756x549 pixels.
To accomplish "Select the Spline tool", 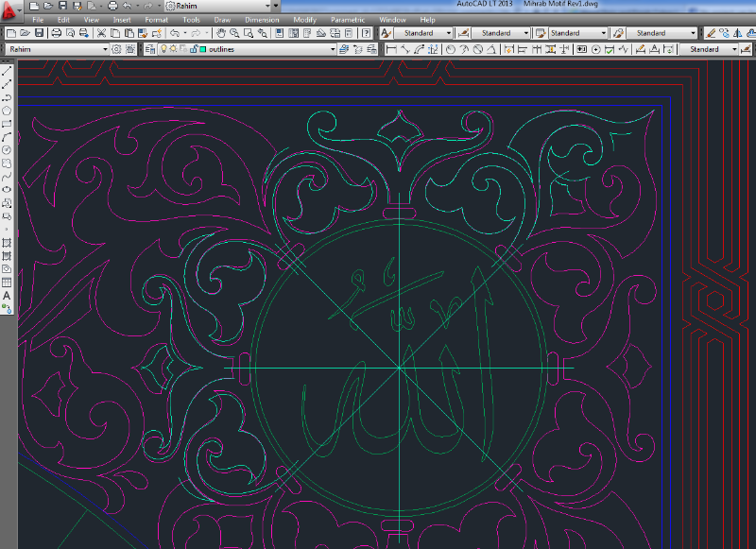I will tap(7, 177).
